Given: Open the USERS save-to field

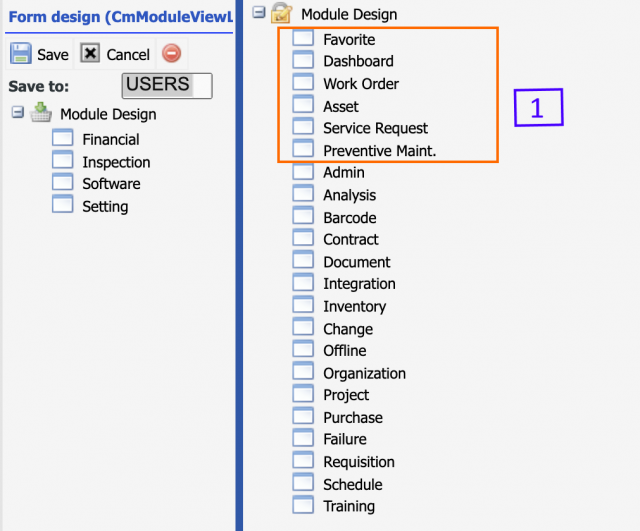Looking at the screenshot, I should coord(166,85).
